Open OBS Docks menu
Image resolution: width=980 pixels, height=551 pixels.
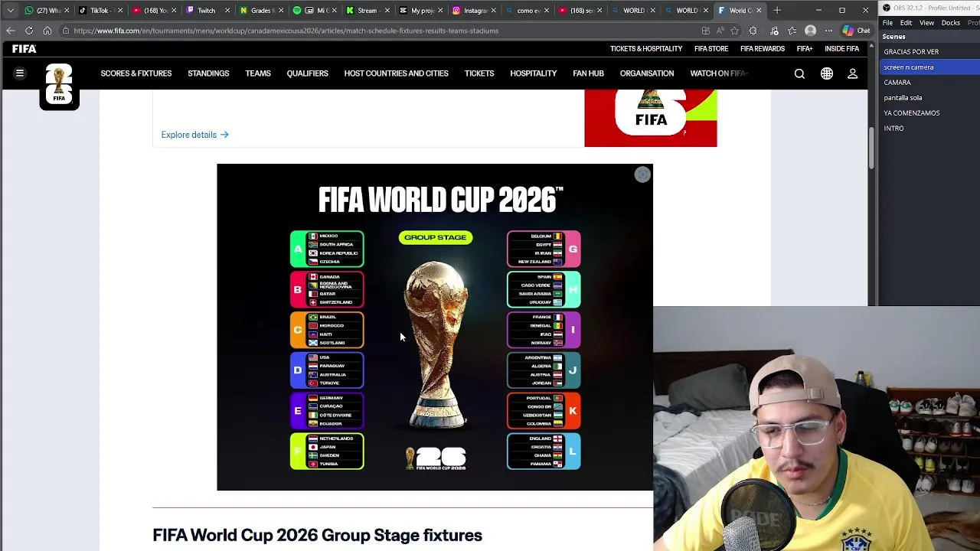951,23
